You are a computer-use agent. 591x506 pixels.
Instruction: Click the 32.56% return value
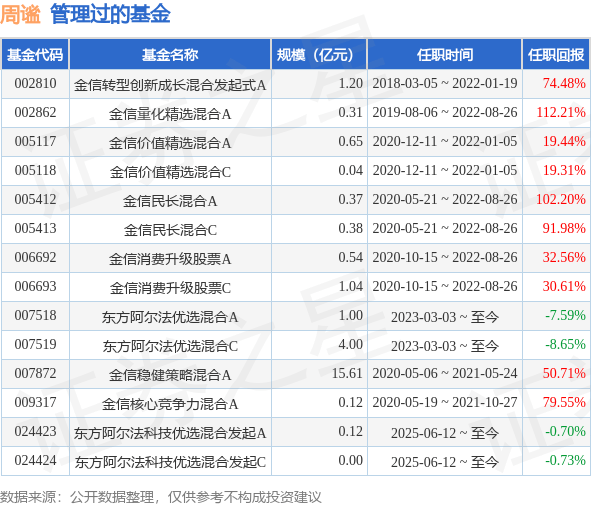coord(564,258)
